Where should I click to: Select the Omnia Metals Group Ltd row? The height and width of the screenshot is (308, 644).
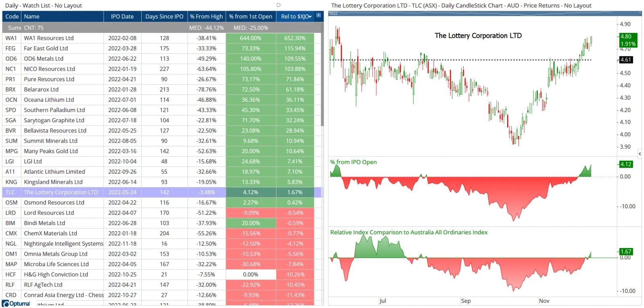tap(161, 254)
